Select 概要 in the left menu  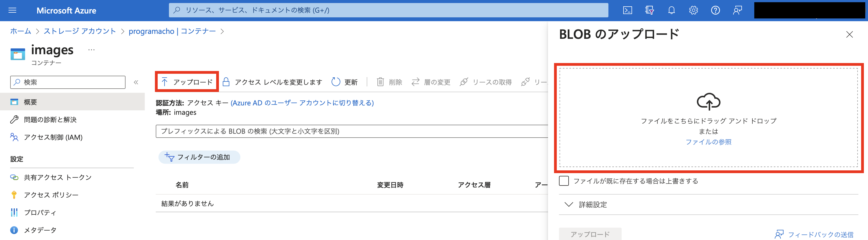click(x=73, y=102)
